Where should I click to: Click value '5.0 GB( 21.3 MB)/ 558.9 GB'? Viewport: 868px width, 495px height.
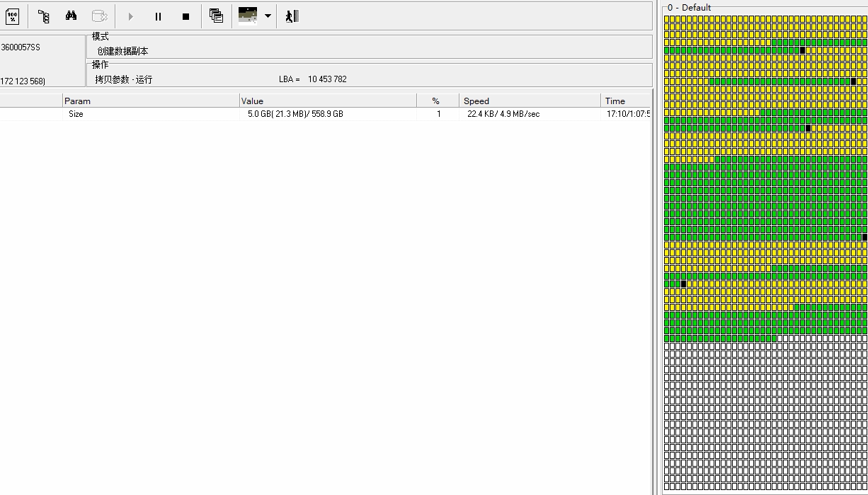pyautogui.click(x=295, y=114)
